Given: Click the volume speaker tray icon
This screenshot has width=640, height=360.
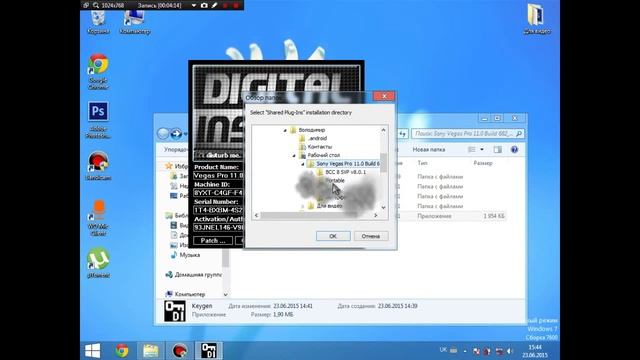Looking at the screenshot, I should point(510,351).
